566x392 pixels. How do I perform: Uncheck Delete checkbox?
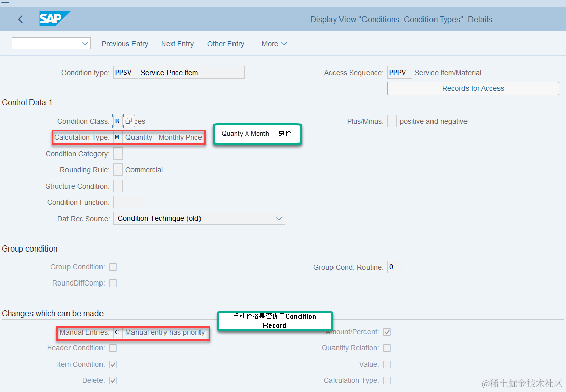pos(113,380)
